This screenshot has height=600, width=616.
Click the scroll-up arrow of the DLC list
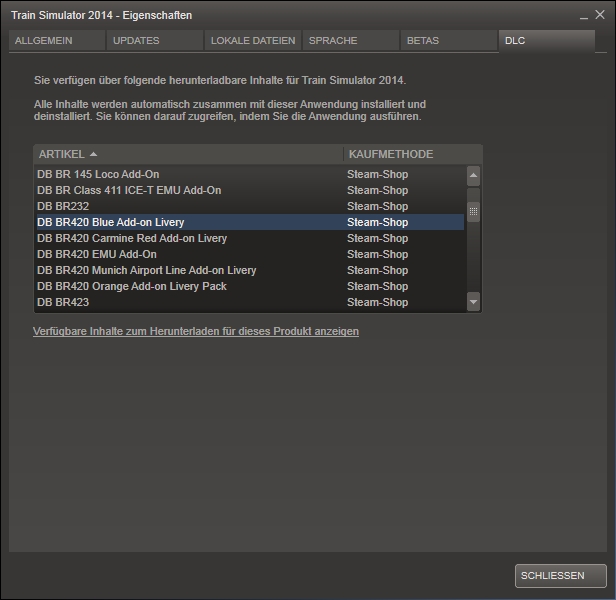coord(473,175)
